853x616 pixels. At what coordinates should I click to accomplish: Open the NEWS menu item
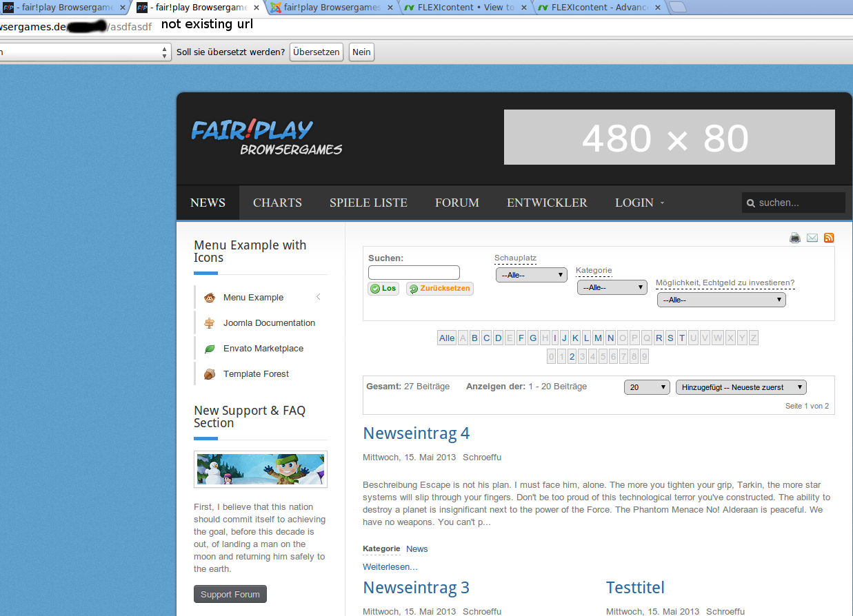tap(208, 203)
